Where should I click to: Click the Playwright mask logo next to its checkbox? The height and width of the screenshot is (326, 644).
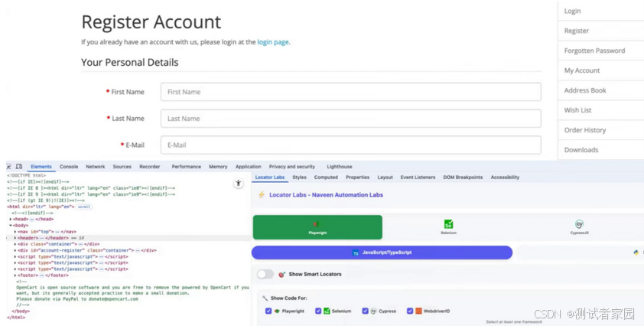click(277, 311)
